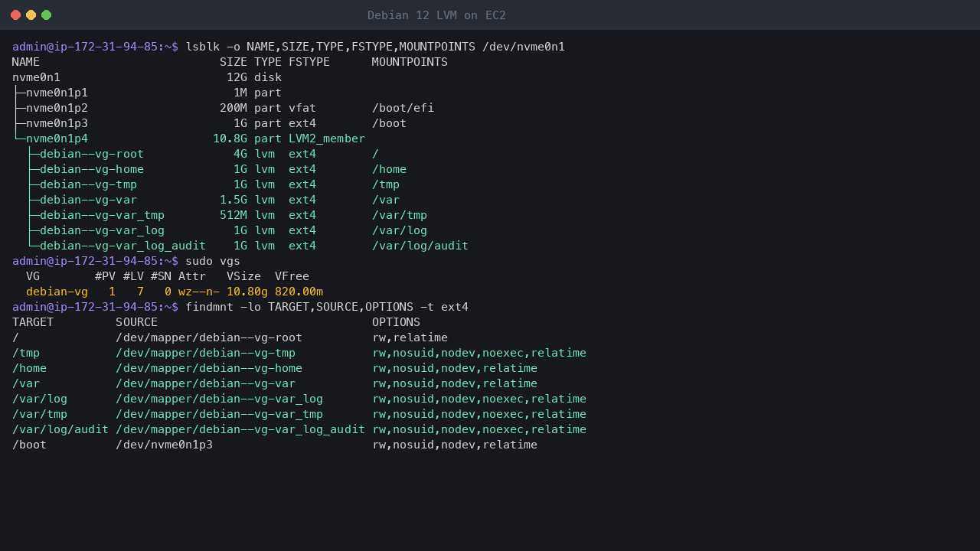980x551 pixels.
Task: Click /var/log/audit in the findmnt TARGET column
Action: (60, 429)
